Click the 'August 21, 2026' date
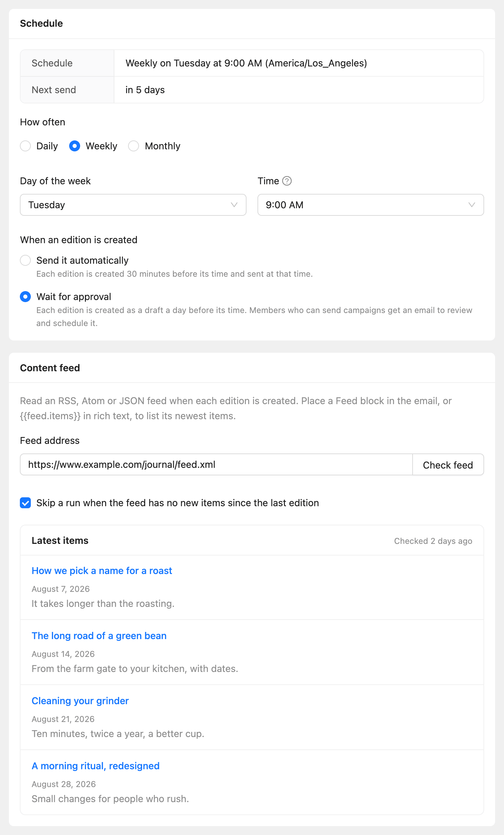The image size is (504, 835). [63, 719]
